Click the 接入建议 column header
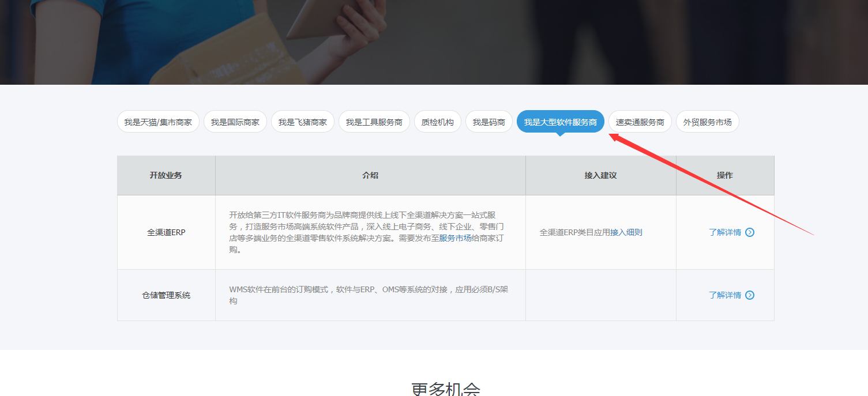The image size is (868, 396). point(601,175)
